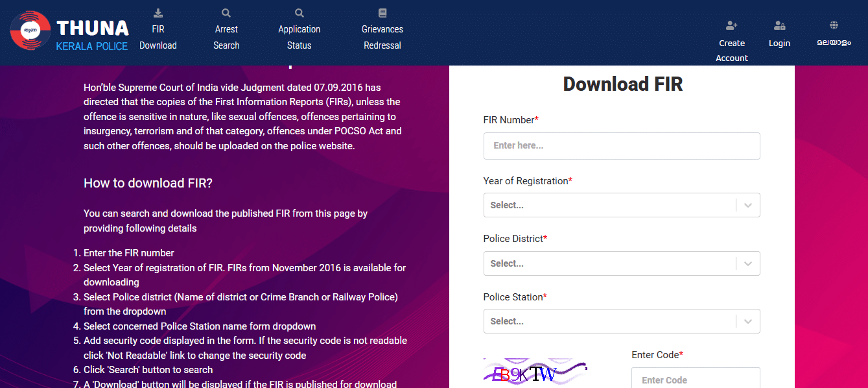The height and width of the screenshot is (388, 868).
Task: Click the captcha security code image
Action: coord(535,371)
